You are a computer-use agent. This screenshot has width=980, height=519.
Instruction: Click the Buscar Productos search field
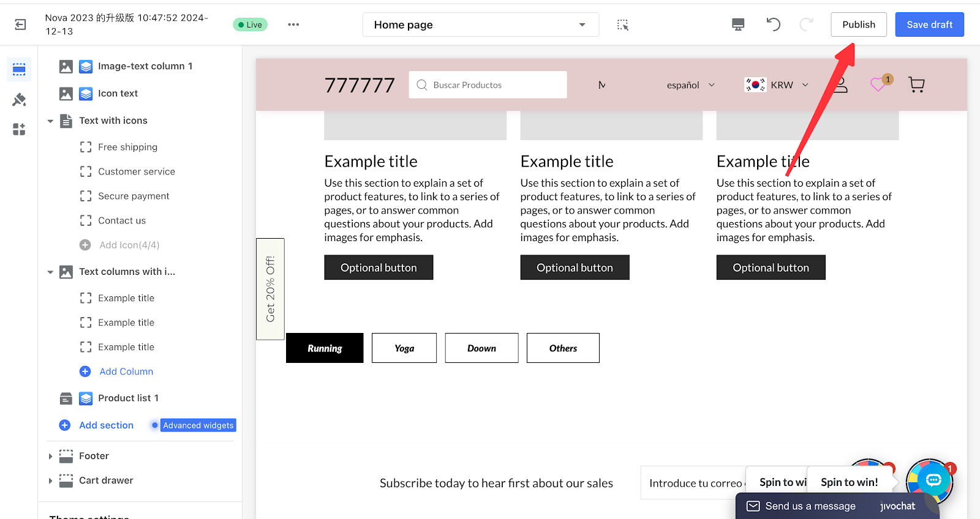[x=488, y=85]
